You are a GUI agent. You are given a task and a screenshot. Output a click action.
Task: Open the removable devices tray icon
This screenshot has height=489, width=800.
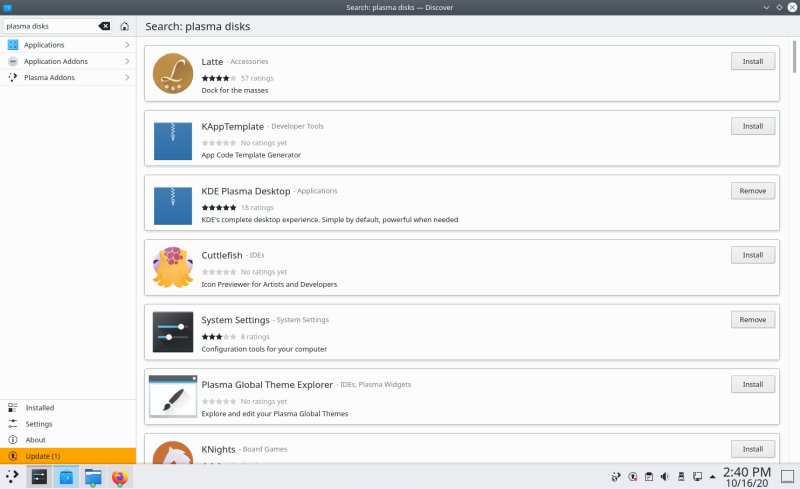681,477
